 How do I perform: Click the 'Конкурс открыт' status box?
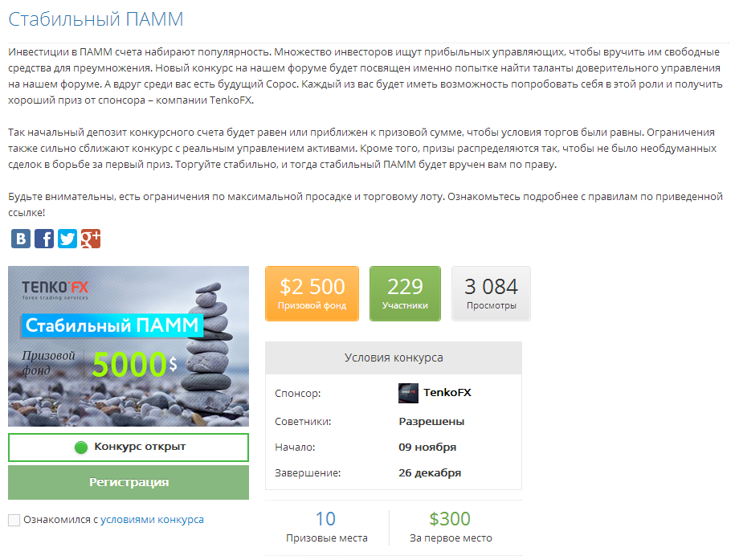click(x=129, y=448)
